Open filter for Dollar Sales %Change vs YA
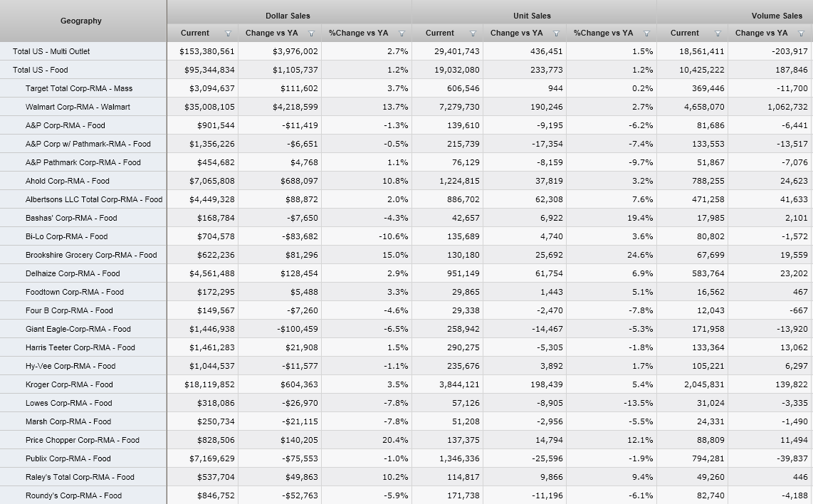This screenshot has width=813, height=504. tap(402, 33)
